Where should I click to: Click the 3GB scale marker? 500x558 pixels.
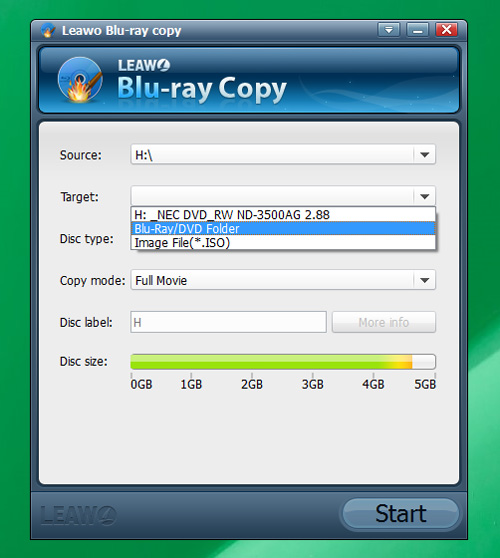(x=313, y=384)
